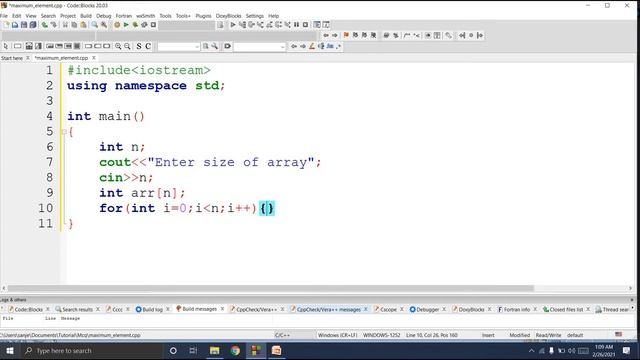Click the Build and run icon
The image size is (640, 360).
click(135, 25)
